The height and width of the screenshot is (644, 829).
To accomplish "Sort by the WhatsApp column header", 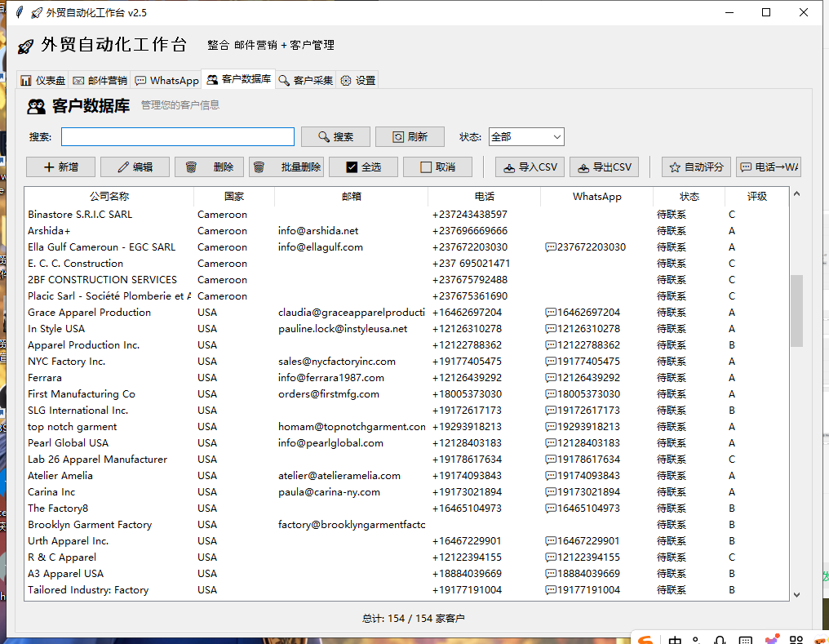I will pyautogui.click(x=597, y=196).
